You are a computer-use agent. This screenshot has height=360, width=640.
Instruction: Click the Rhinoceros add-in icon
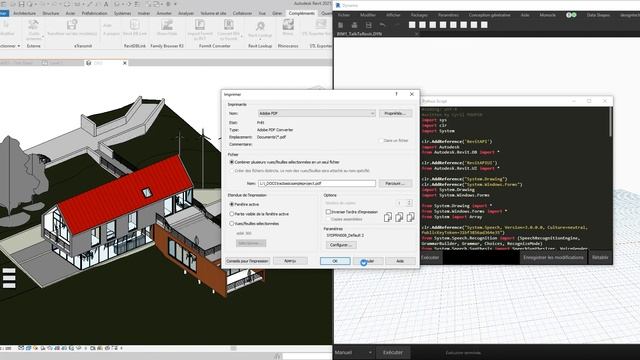point(288,25)
